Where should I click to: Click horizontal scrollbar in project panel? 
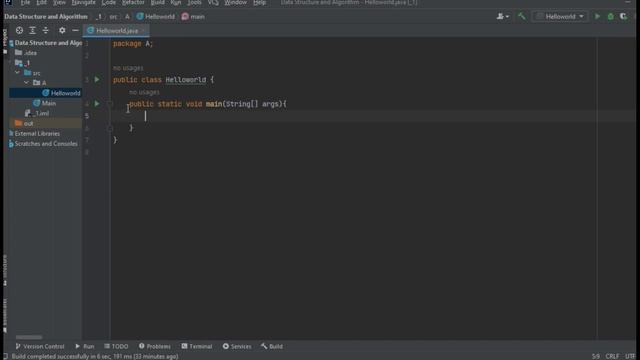pyautogui.click(x=29, y=337)
